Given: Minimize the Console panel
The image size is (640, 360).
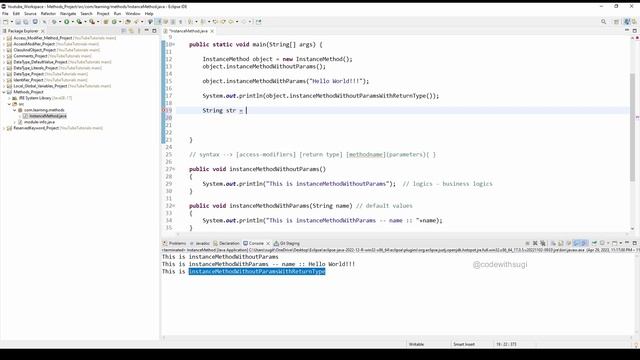Looking at the screenshot, I should (x=627, y=243).
